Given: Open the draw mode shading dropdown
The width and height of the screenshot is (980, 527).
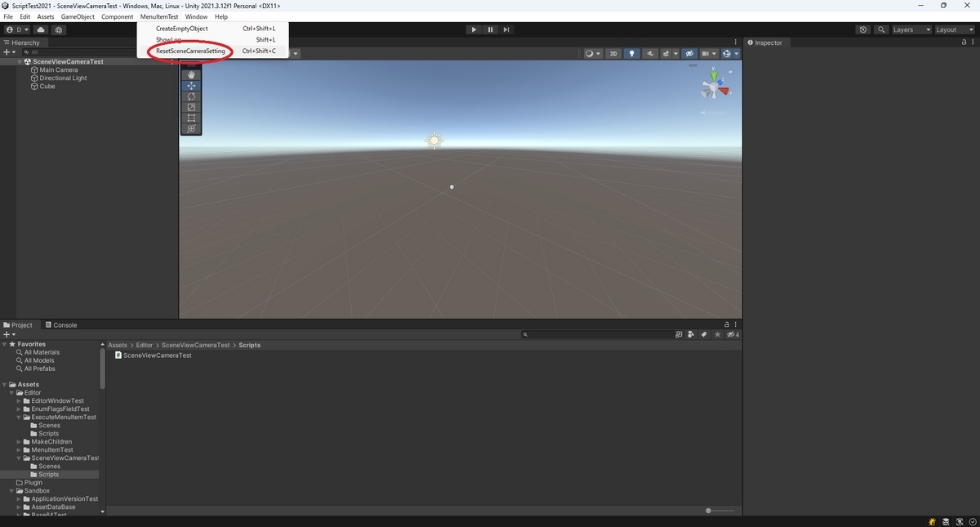Looking at the screenshot, I should click(593, 54).
